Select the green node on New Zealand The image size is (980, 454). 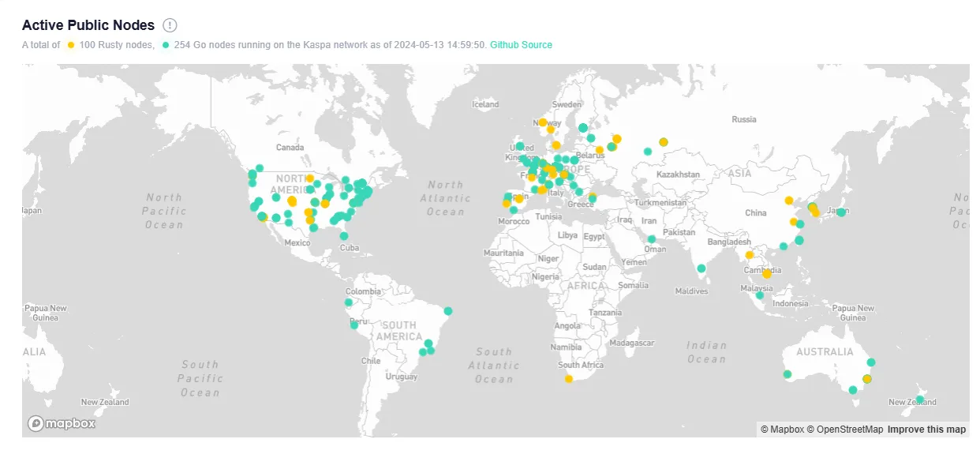[x=919, y=400]
